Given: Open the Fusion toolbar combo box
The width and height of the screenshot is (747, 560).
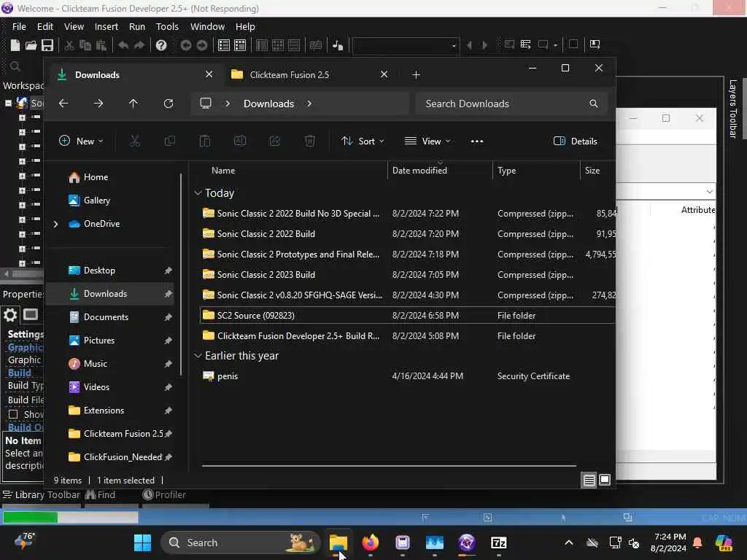Looking at the screenshot, I should point(406,45).
